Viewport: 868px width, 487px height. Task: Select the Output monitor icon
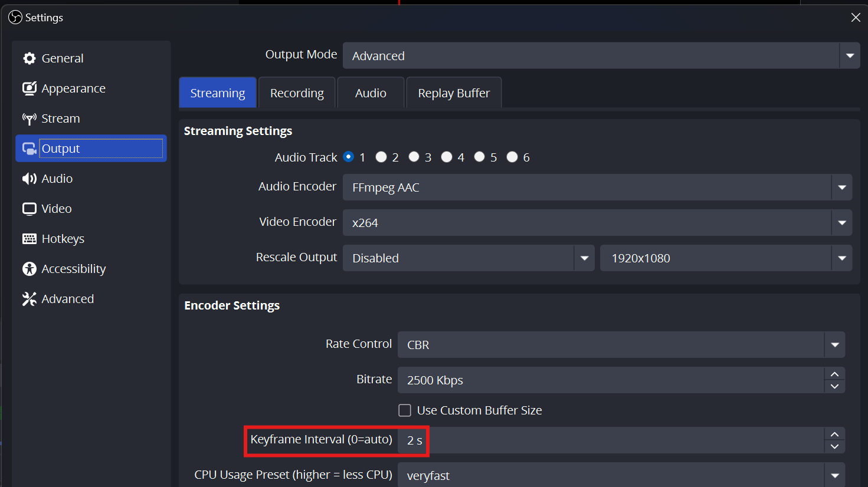(29, 148)
